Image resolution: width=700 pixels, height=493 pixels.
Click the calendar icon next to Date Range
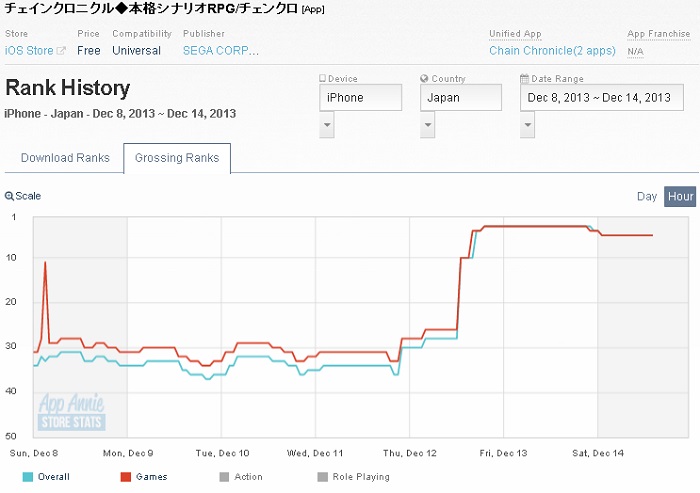tap(524, 79)
